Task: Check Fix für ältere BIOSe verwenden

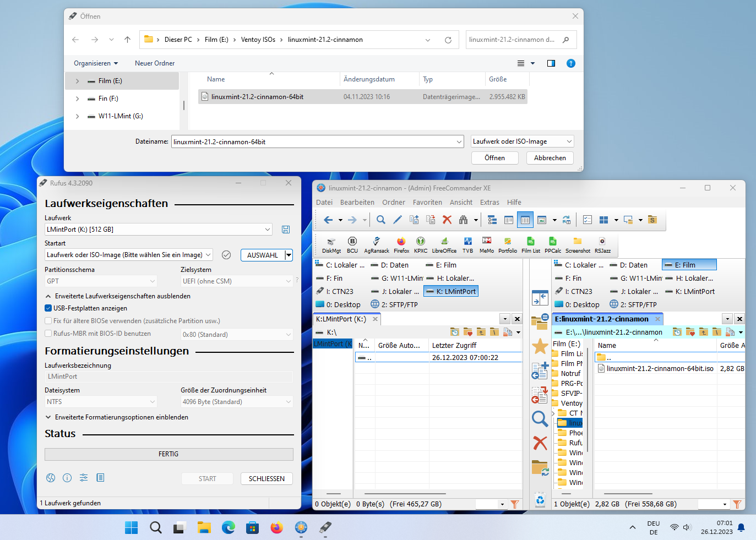Action: point(48,321)
